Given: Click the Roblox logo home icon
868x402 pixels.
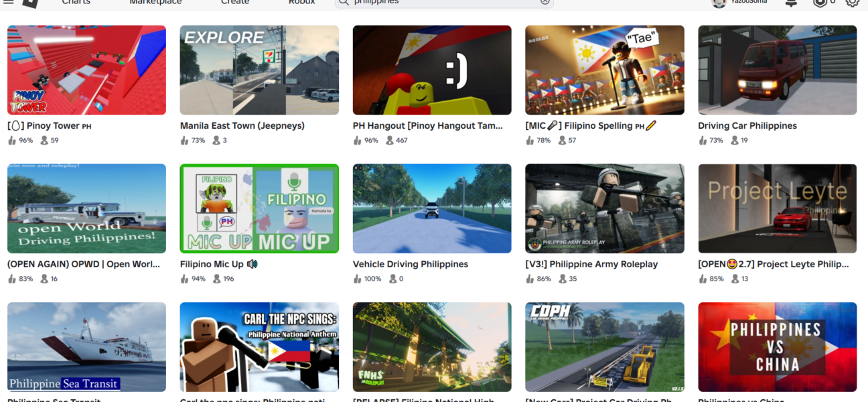Looking at the screenshot, I should [x=31, y=3].
